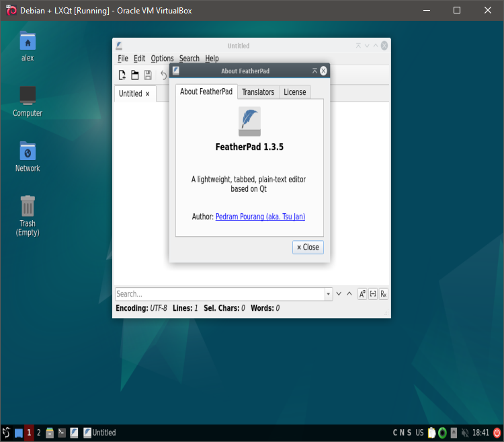Open the alex home folder desktop icon

[28, 46]
